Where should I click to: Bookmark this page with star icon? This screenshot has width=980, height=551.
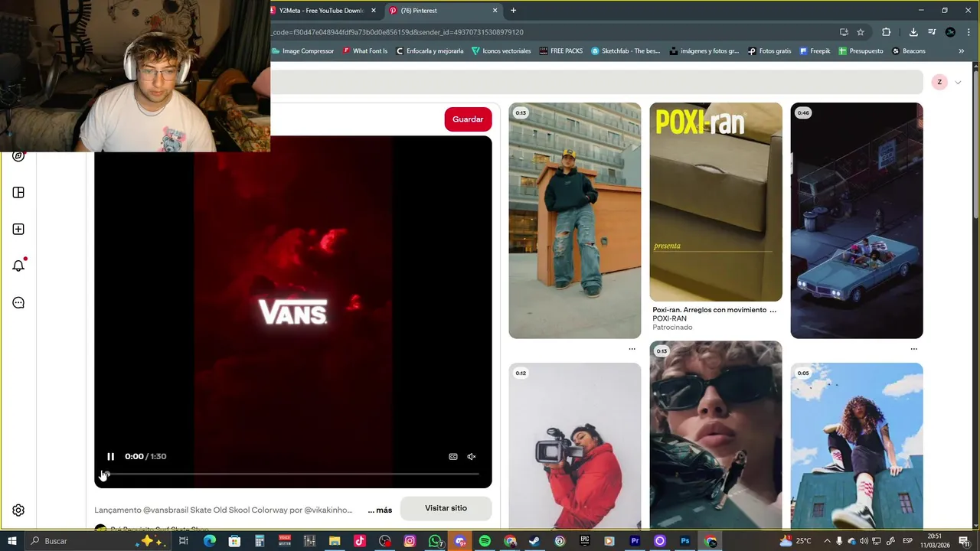pos(861,32)
